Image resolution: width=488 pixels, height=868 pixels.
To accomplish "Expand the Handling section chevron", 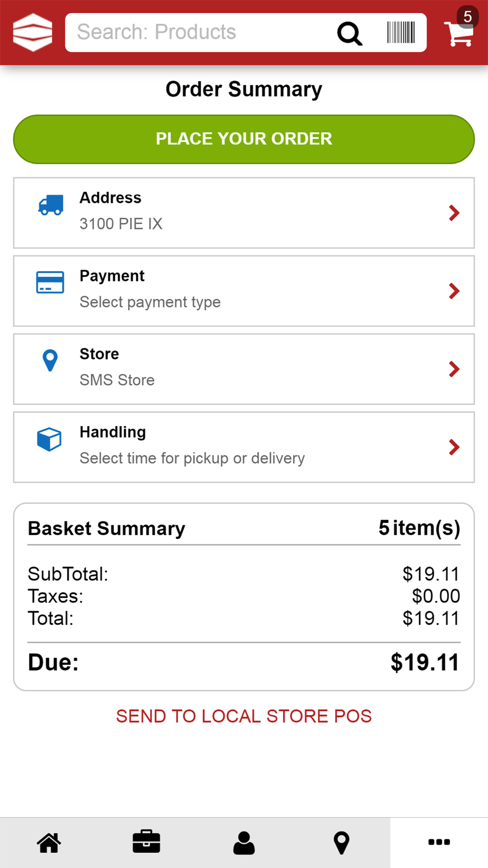I will pos(454,447).
